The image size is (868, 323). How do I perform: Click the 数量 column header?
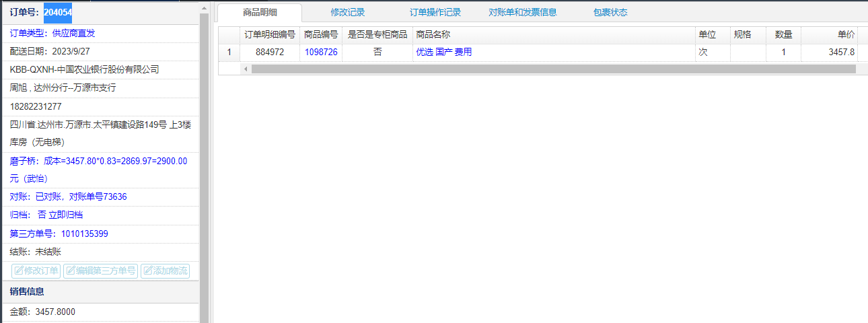(x=783, y=34)
